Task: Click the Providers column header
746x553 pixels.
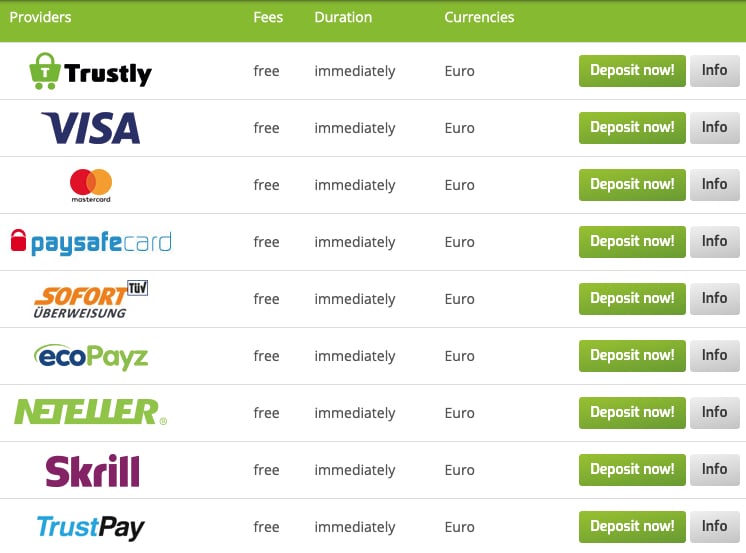Action: point(40,18)
